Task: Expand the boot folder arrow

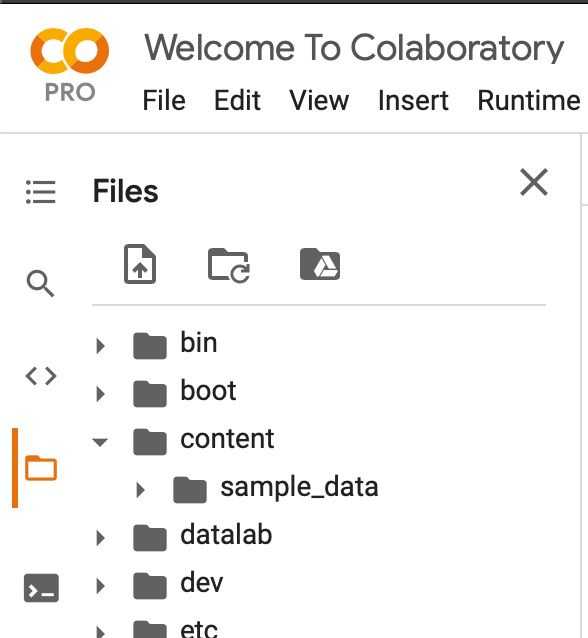Action: pos(101,394)
